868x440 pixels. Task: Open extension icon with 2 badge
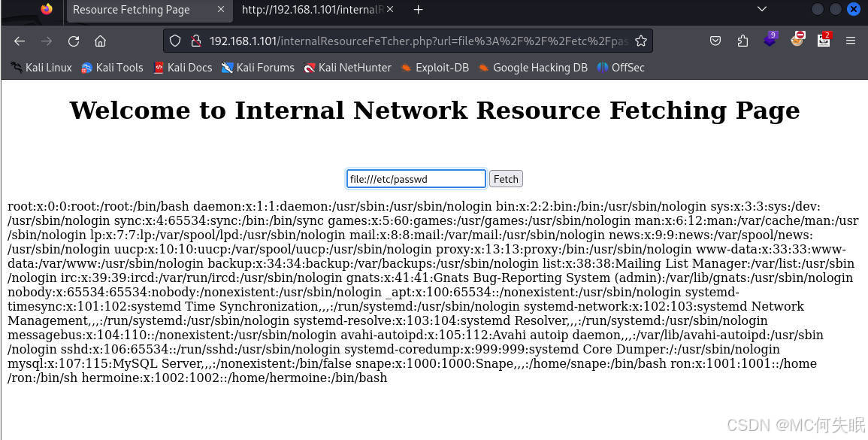[x=824, y=39]
